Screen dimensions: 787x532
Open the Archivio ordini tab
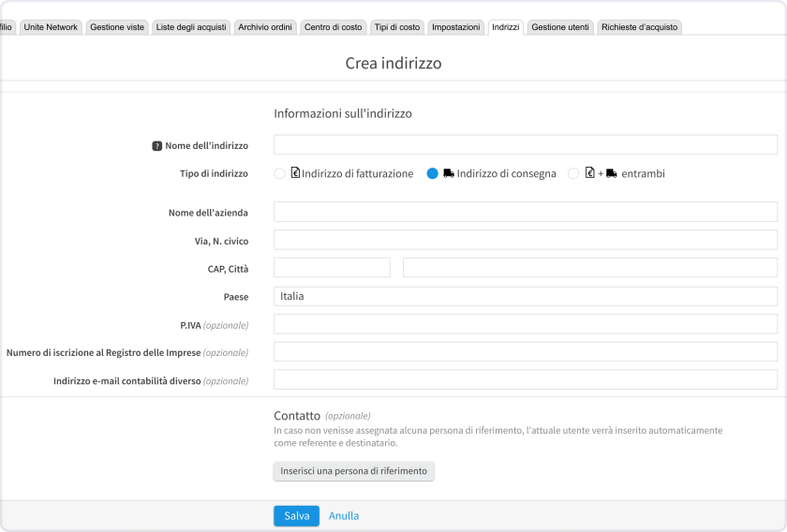point(265,27)
